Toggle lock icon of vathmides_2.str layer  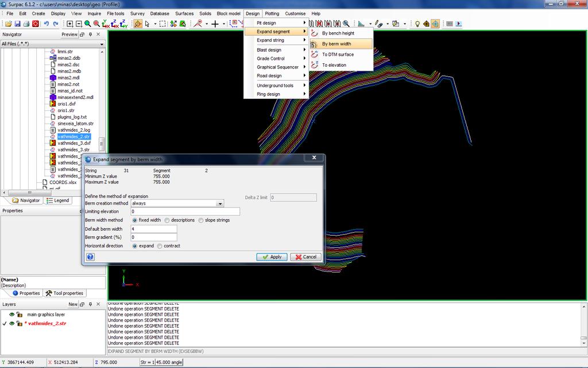click(20, 323)
